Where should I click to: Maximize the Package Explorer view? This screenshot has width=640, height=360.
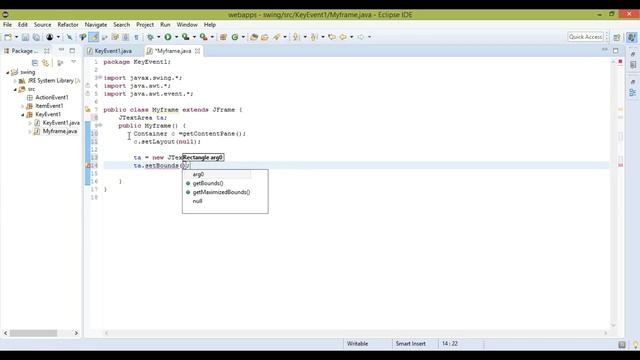tap(72, 51)
